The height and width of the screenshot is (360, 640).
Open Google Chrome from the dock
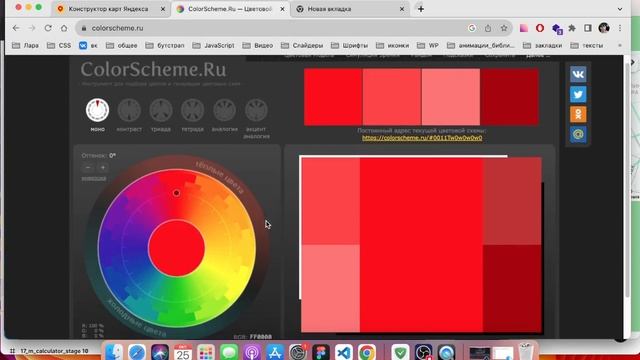tap(367, 351)
